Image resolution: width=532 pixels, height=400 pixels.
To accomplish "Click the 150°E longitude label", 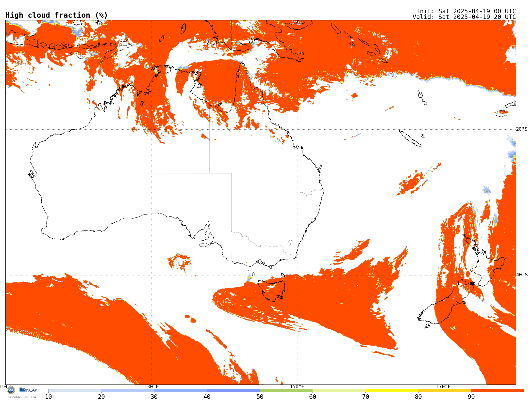I will [297, 386].
